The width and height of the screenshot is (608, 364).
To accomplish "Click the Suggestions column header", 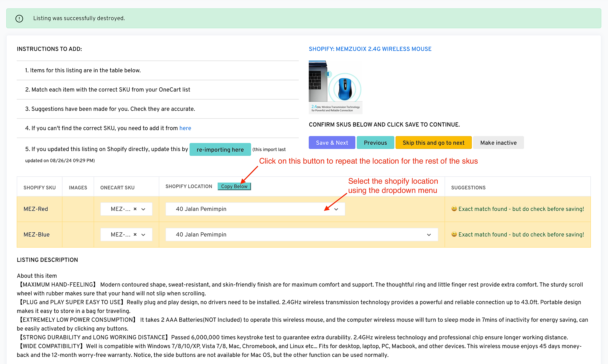I will [x=468, y=188].
